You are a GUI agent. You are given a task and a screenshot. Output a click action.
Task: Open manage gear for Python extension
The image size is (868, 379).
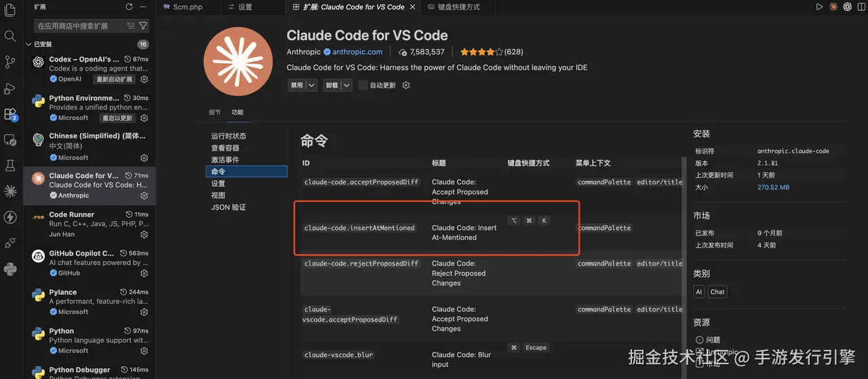coord(144,351)
